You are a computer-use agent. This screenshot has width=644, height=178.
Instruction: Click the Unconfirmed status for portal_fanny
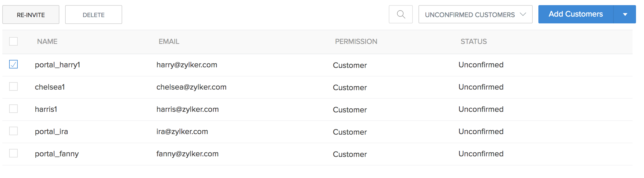click(x=481, y=154)
